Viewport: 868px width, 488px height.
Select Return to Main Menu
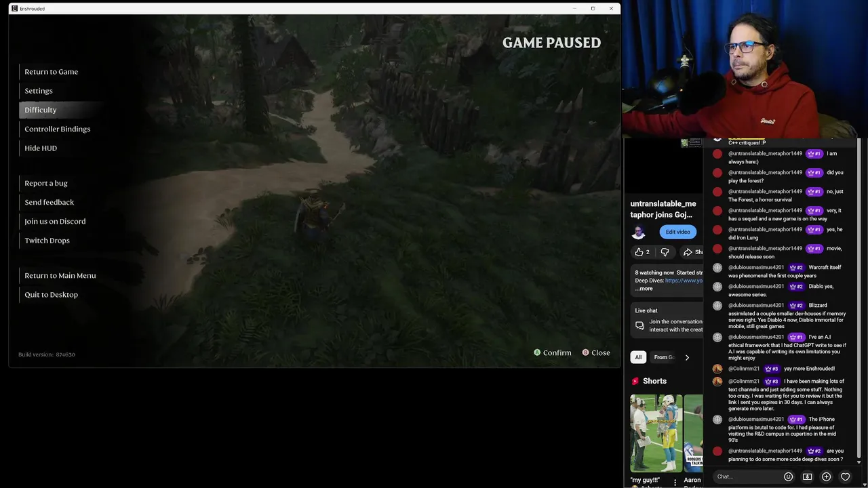pos(60,275)
